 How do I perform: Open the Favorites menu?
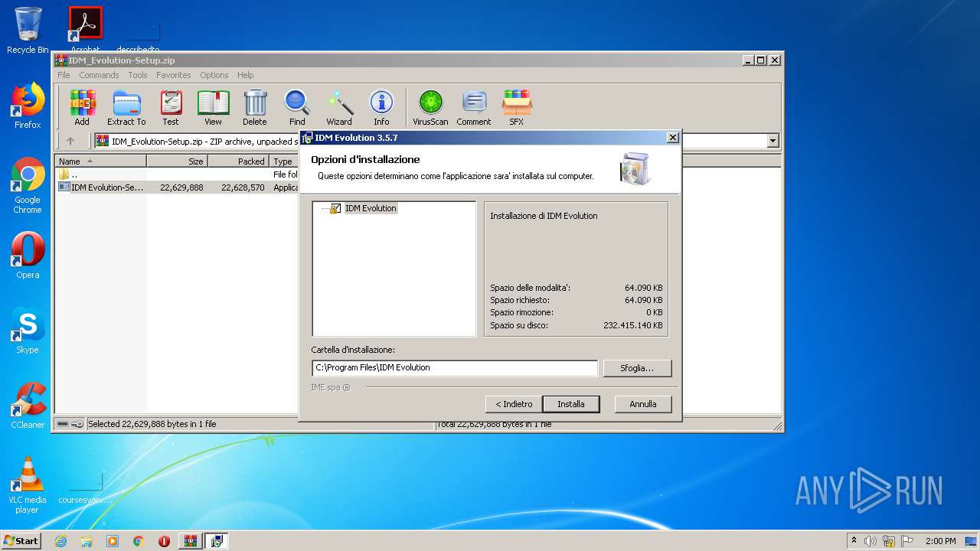174,75
